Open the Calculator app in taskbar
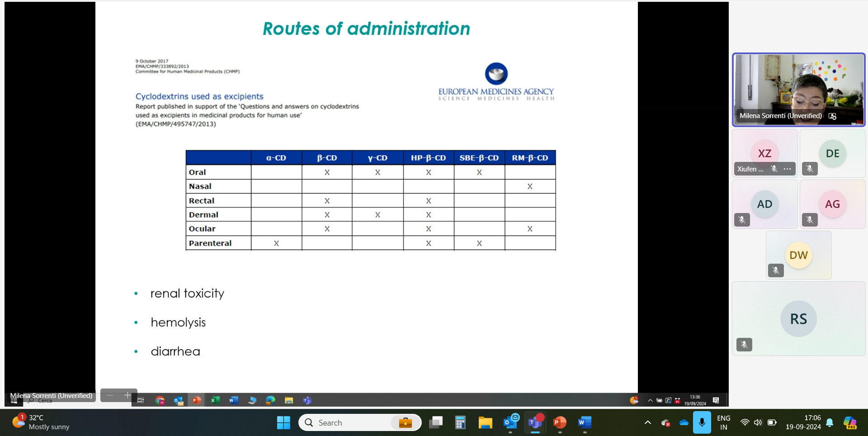 click(460, 422)
